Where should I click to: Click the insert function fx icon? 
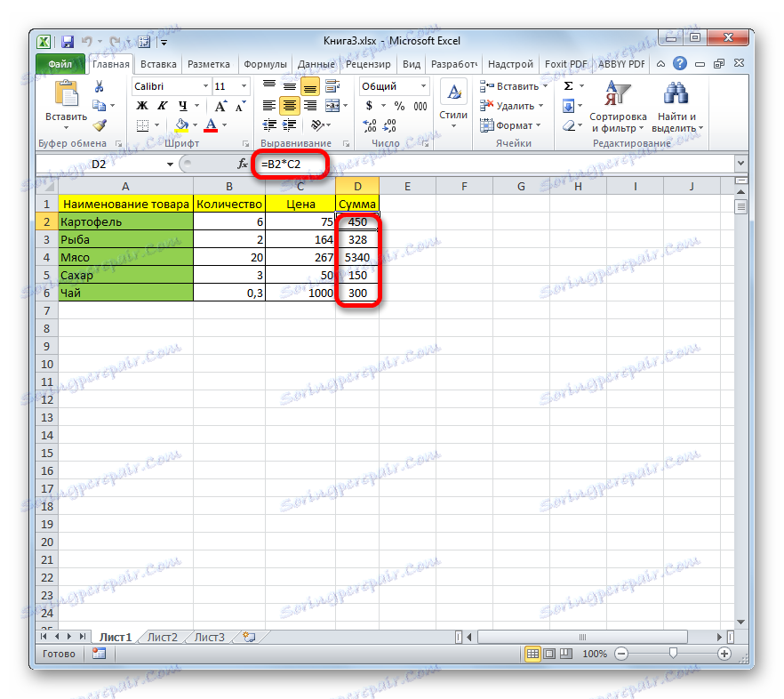pyautogui.click(x=242, y=164)
